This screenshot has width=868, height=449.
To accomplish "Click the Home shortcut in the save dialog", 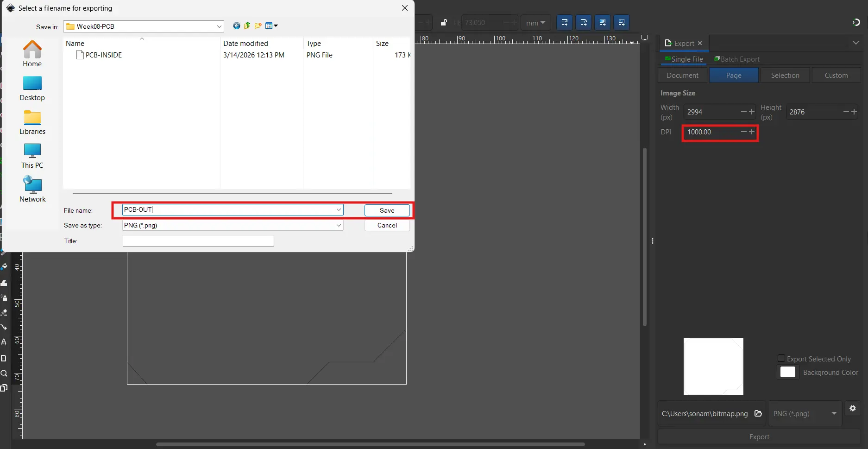I will pyautogui.click(x=32, y=54).
